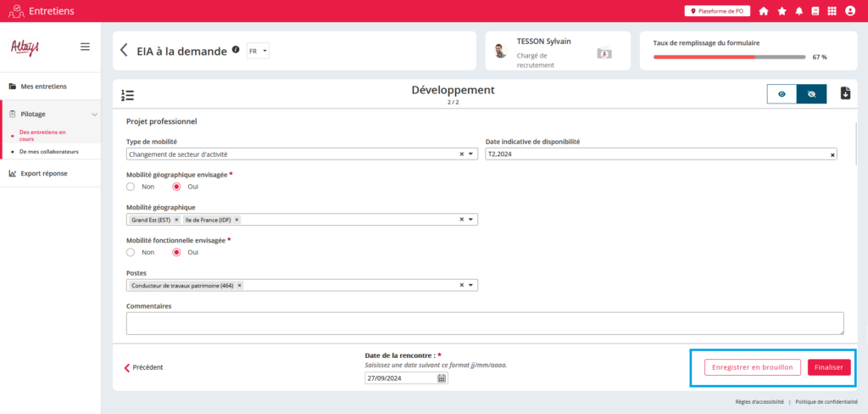Viewport: 868px width, 414px height.
Task: Download the form with the file icon
Action: [845, 93]
